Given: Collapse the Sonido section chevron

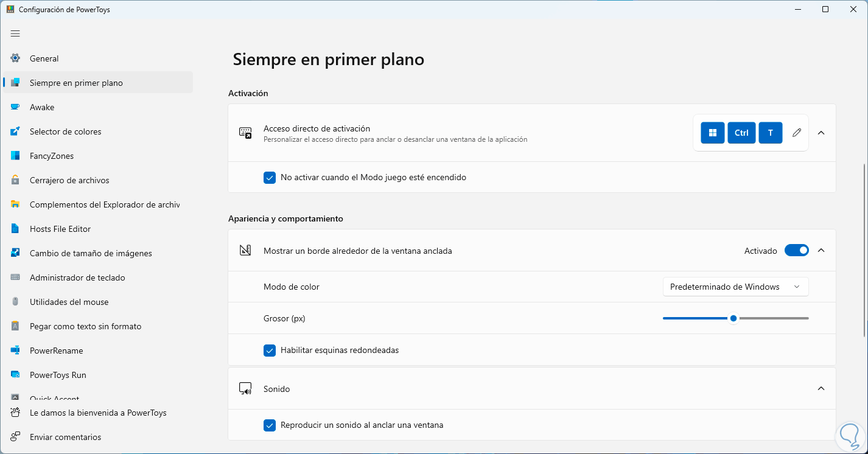Looking at the screenshot, I should (x=821, y=388).
